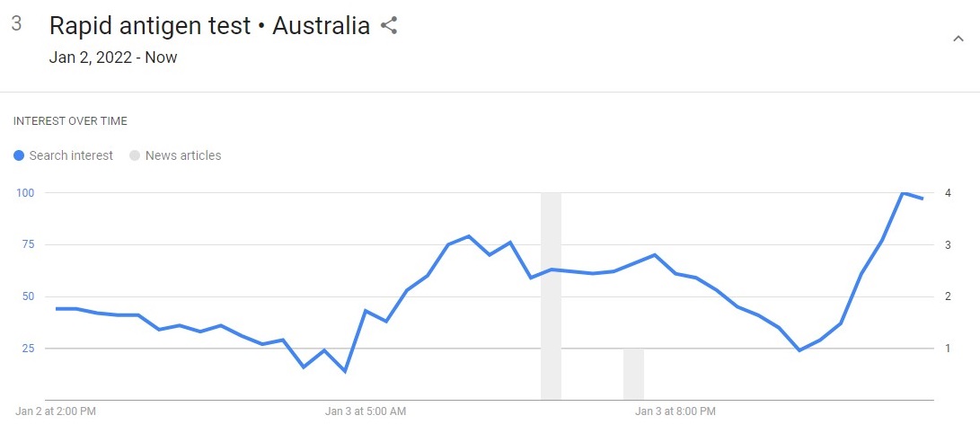Image resolution: width=980 pixels, height=442 pixels.
Task: Toggle the Search interest legend label
Action: point(71,155)
